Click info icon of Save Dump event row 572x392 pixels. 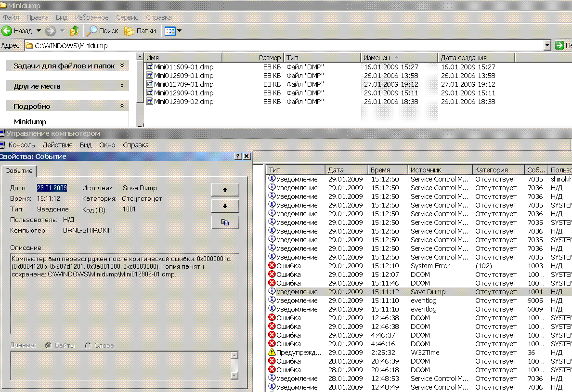(272, 292)
